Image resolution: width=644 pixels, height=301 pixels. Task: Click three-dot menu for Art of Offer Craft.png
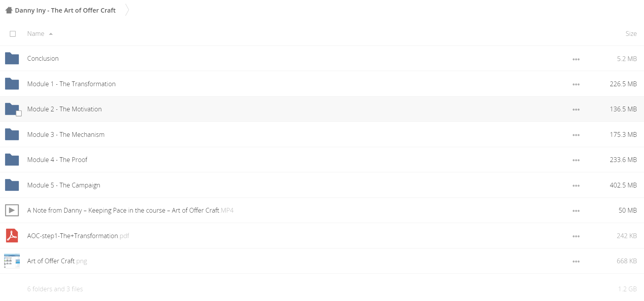[576, 261]
